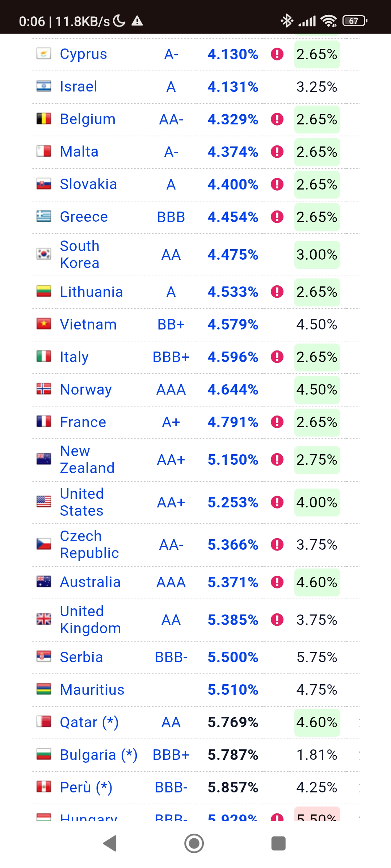Open the 4.329% yield for Belgium
The image size is (391, 868).
pyautogui.click(x=233, y=119)
